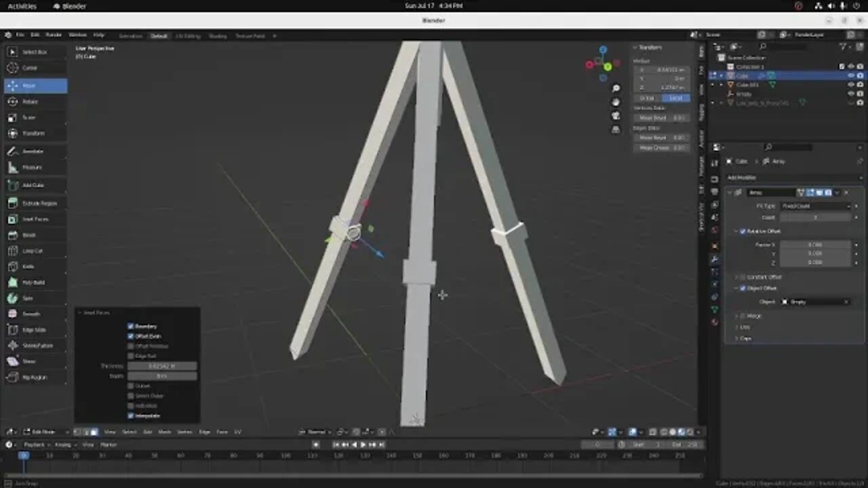
Task: Hide the Empty object in outliner
Action: (x=851, y=94)
